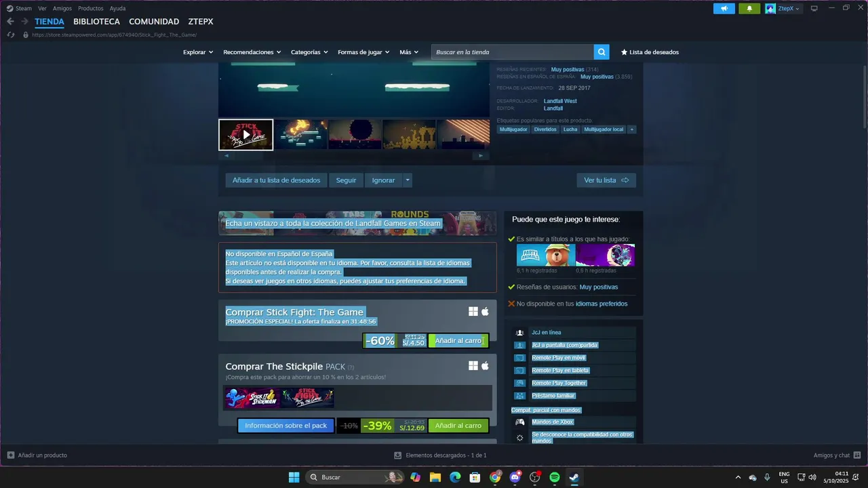
Task: Open the Landfall West developer link
Action: 560,101
